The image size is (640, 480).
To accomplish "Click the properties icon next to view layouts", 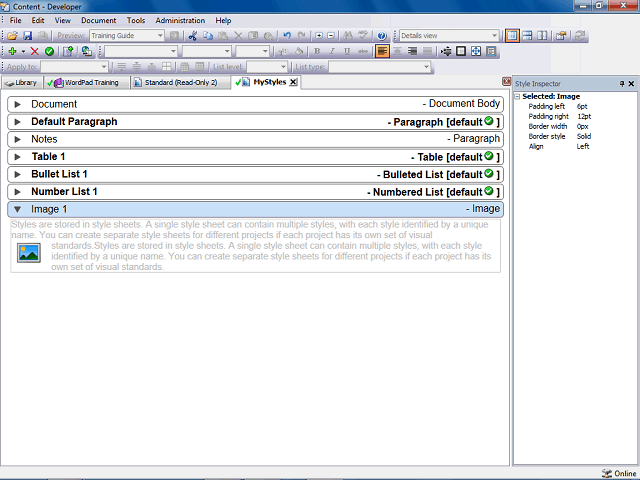I will coord(561,36).
